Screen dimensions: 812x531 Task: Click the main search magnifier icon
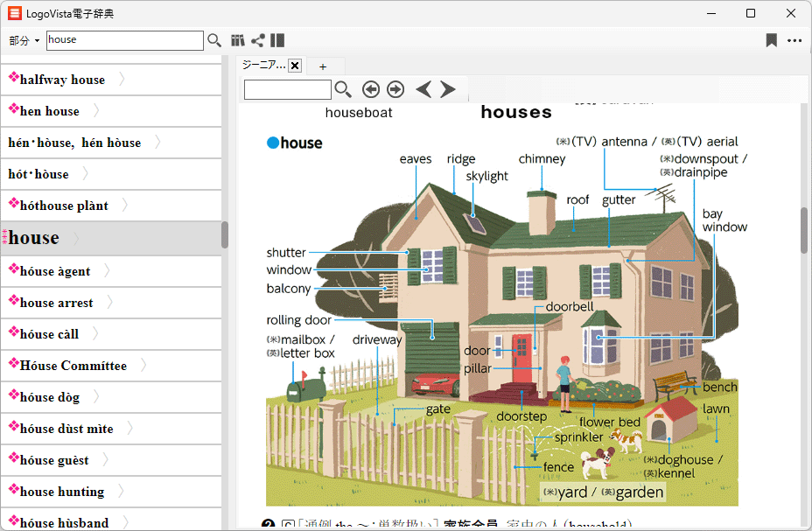pos(214,40)
